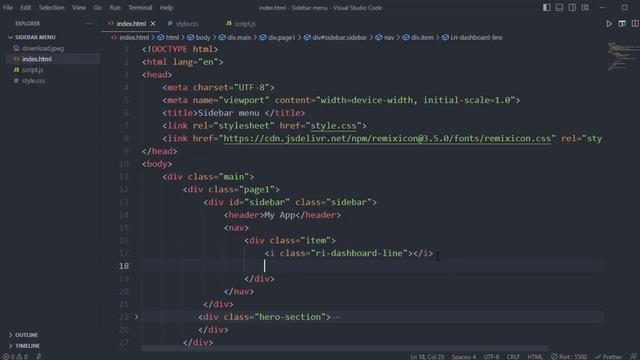Open the Go menu
The image size is (640, 360).
click(98, 7)
